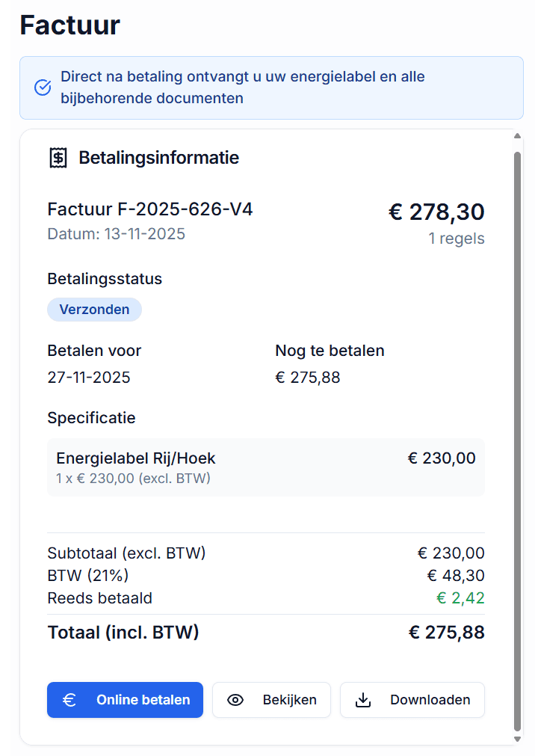Click the euro icon inside the Online betalen button

click(x=70, y=700)
